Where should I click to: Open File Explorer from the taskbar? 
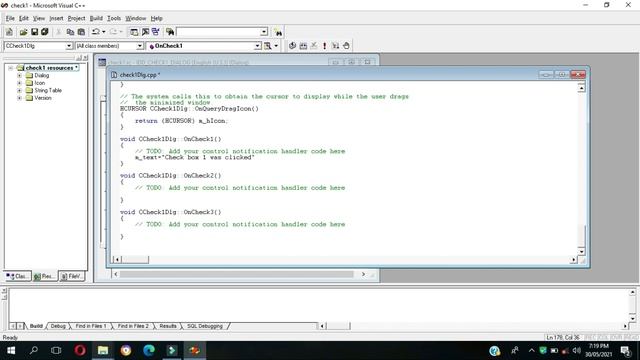(x=103, y=350)
